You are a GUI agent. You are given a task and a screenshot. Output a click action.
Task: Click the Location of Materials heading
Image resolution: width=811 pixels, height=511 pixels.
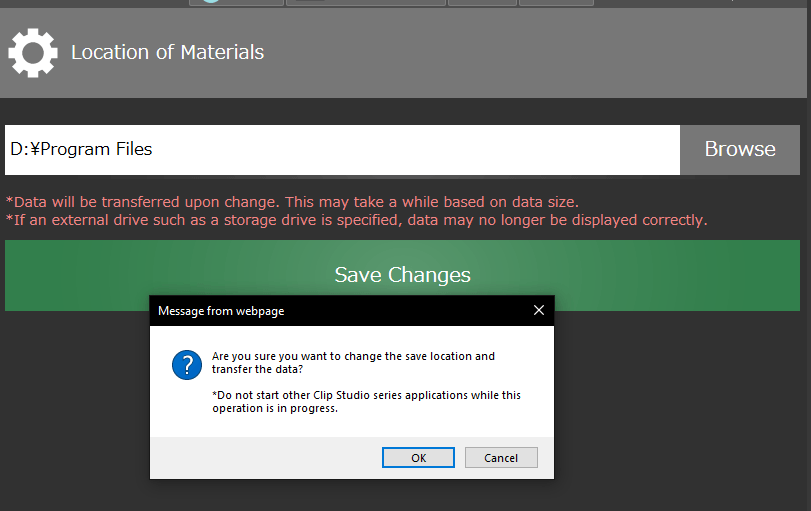[167, 52]
